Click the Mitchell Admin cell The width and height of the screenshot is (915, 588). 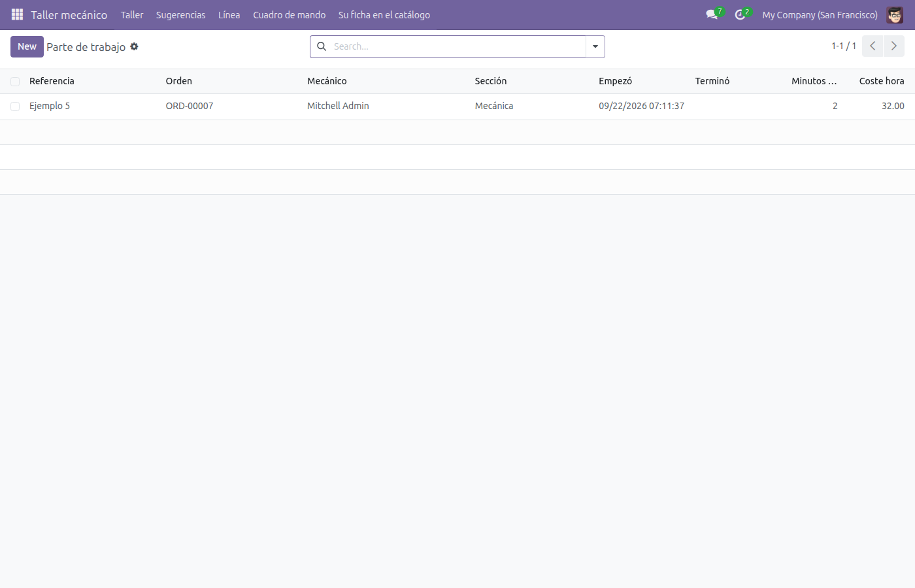click(338, 106)
